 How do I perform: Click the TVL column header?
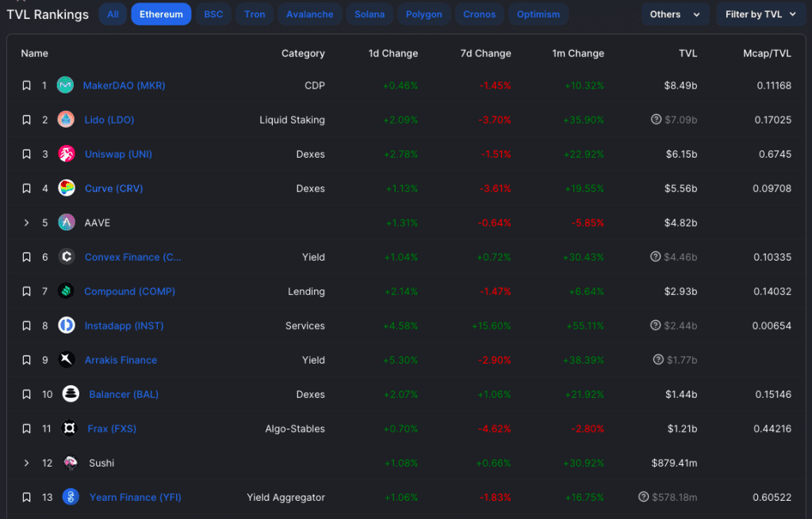pos(688,53)
